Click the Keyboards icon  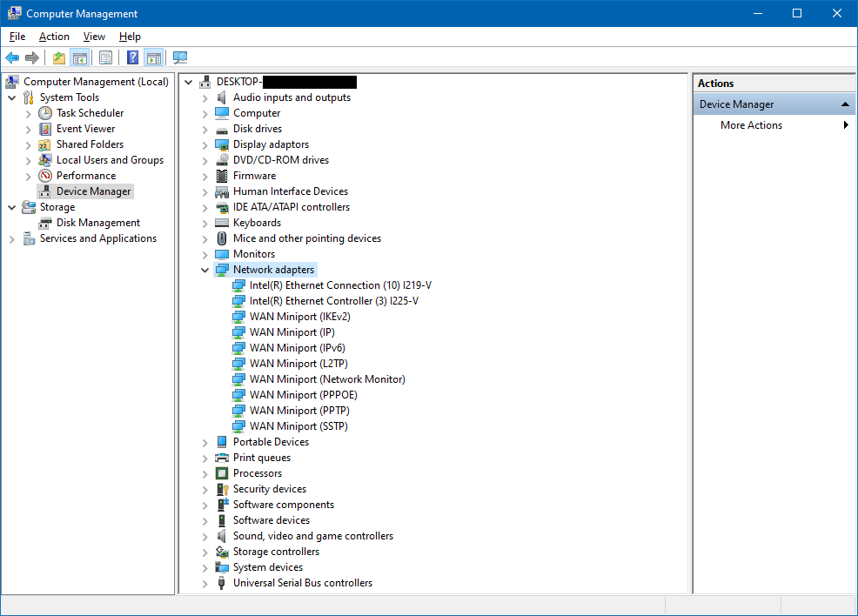click(222, 223)
